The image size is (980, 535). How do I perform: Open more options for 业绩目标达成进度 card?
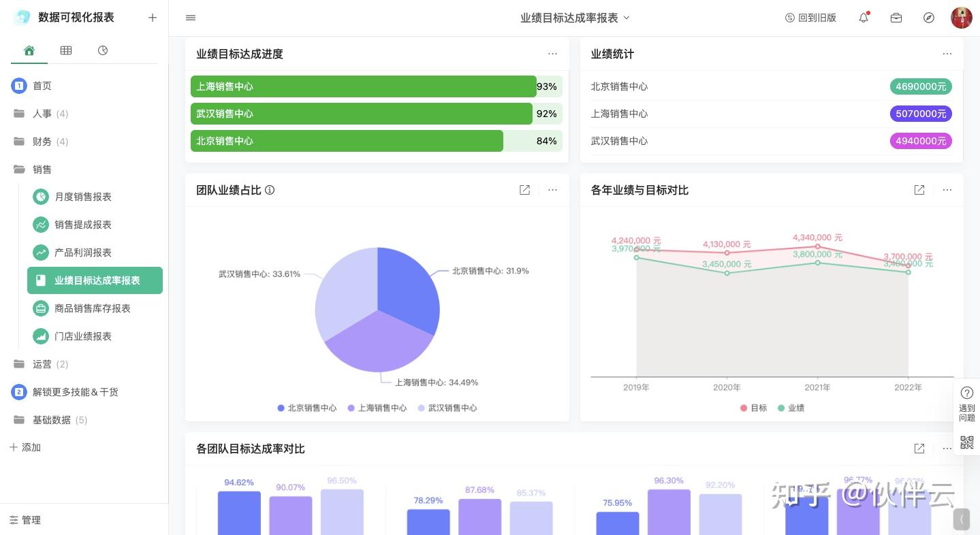pos(552,54)
